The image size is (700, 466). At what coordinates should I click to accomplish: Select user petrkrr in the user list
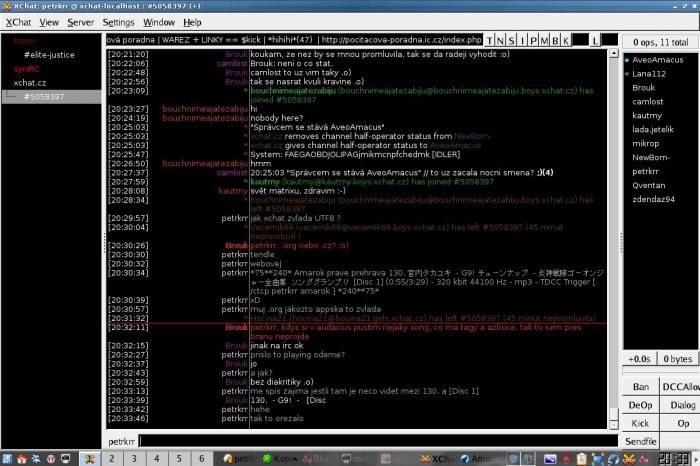pos(646,171)
